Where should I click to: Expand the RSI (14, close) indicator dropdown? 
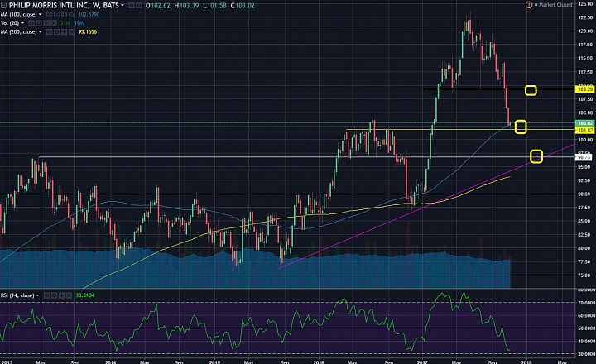(x=37, y=295)
